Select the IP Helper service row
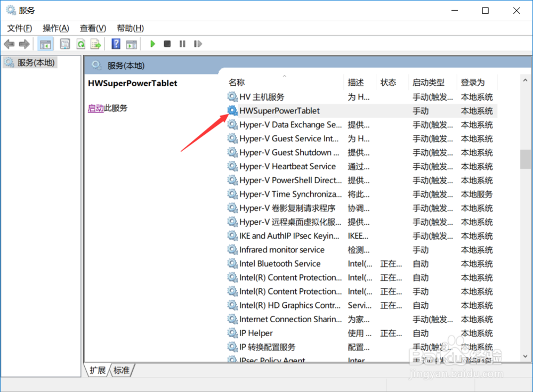Image resolution: width=533 pixels, height=392 pixels. pos(361,333)
